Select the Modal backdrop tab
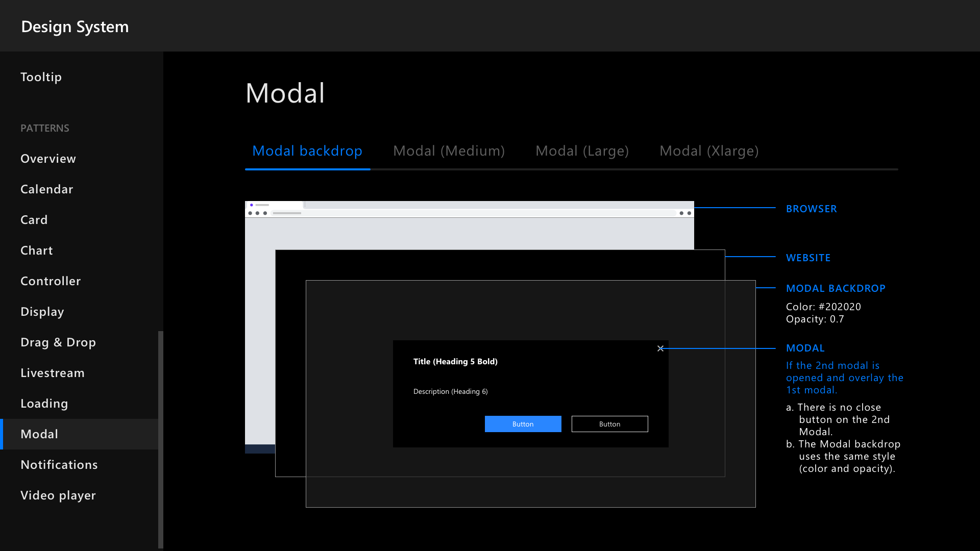Image resolution: width=980 pixels, height=551 pixels. pyautogui.click(x=307, y=151)
